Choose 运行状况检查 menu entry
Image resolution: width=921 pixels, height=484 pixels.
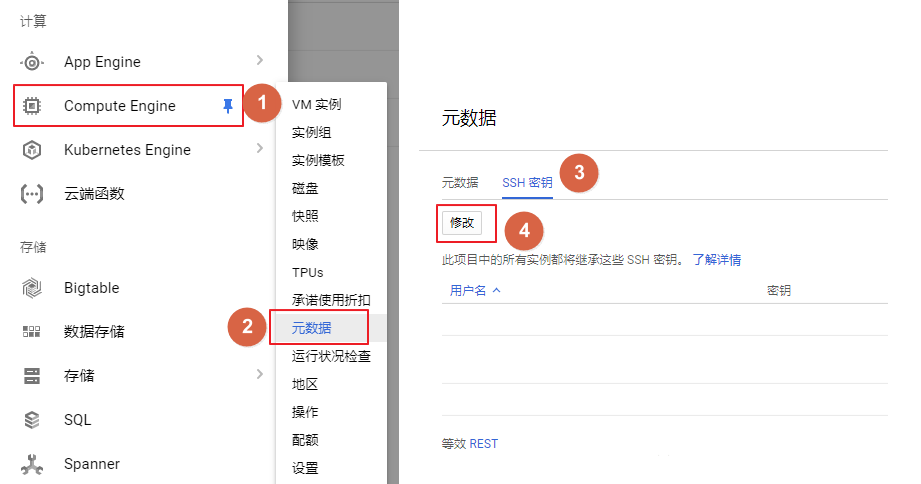click(331, 356)
